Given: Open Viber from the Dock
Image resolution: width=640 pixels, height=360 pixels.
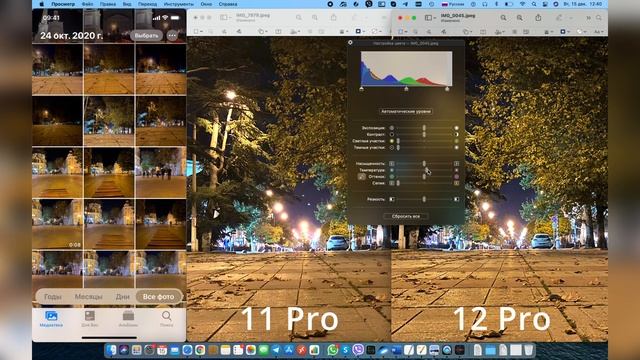Looking at the screenshot, I should point(358,350).
